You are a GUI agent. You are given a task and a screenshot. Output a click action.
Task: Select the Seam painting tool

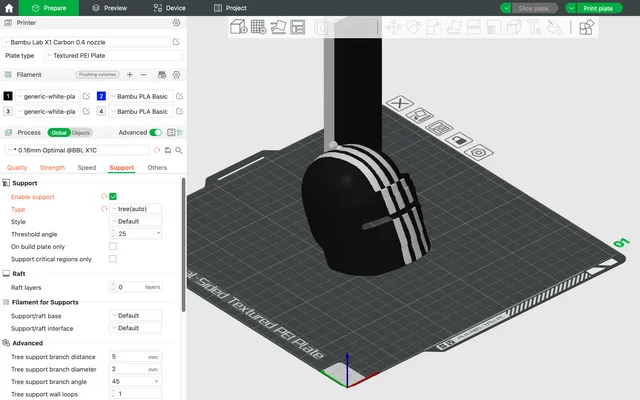[x=513, y=27]
